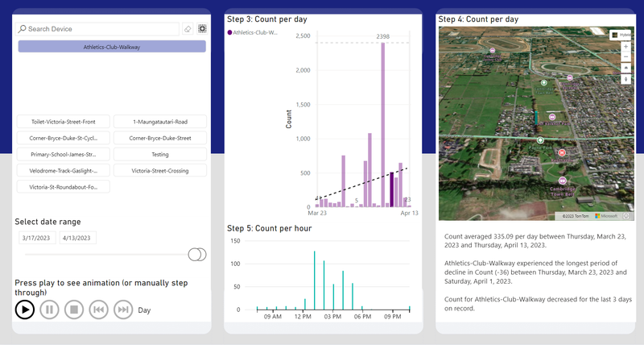644x345 pixels.
Task: Click the pause animation button
Action: (x=49, y=310)
